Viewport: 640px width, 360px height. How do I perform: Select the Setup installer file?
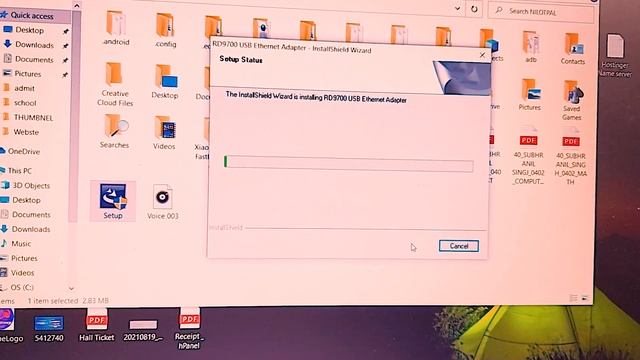click(x=113, y=201)
